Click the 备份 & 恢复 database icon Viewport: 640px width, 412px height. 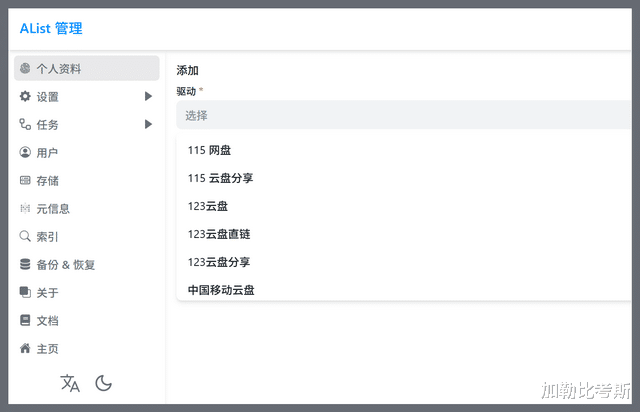tap(25, 264)
